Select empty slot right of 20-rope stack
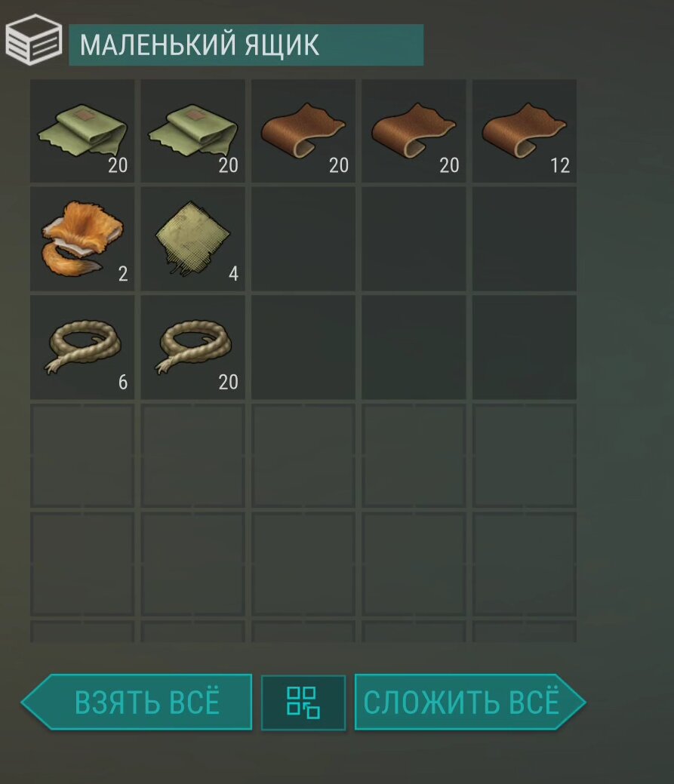This screenshot has width=674, height=784. pyautogui.click(x=303, y=348)
